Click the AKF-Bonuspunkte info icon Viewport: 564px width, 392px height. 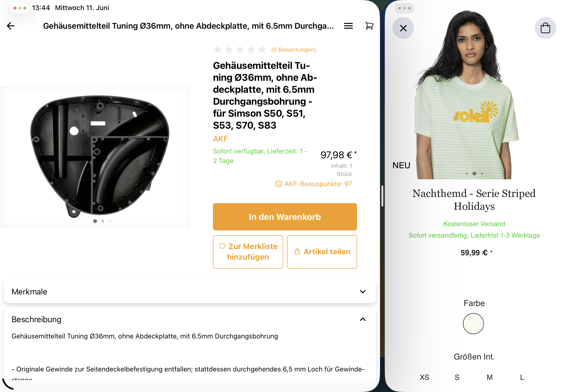[278, 184]
